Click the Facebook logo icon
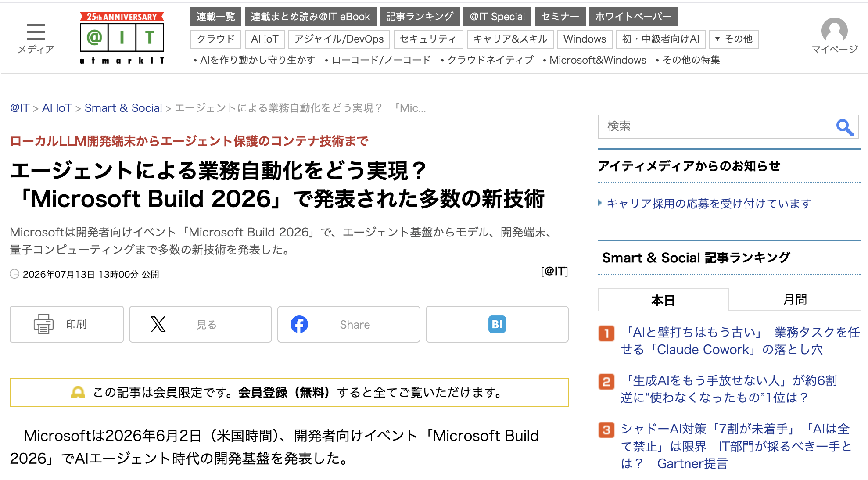 299,324
